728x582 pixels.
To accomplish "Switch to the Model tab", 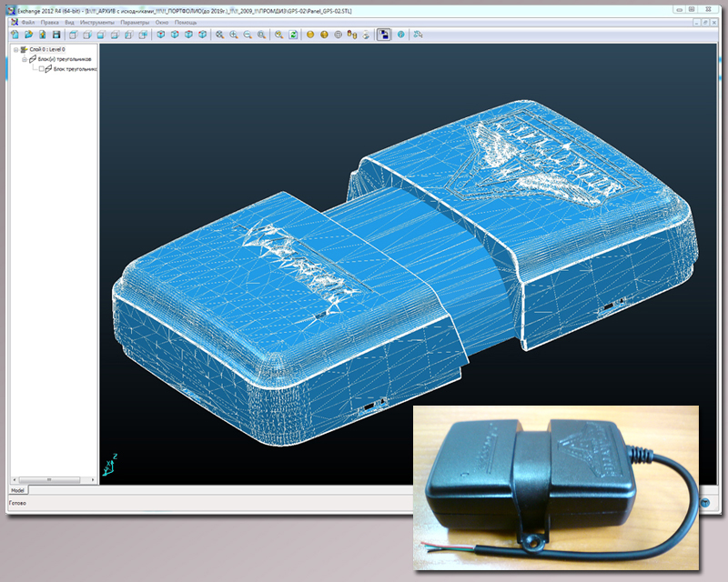I will (17, 490).
